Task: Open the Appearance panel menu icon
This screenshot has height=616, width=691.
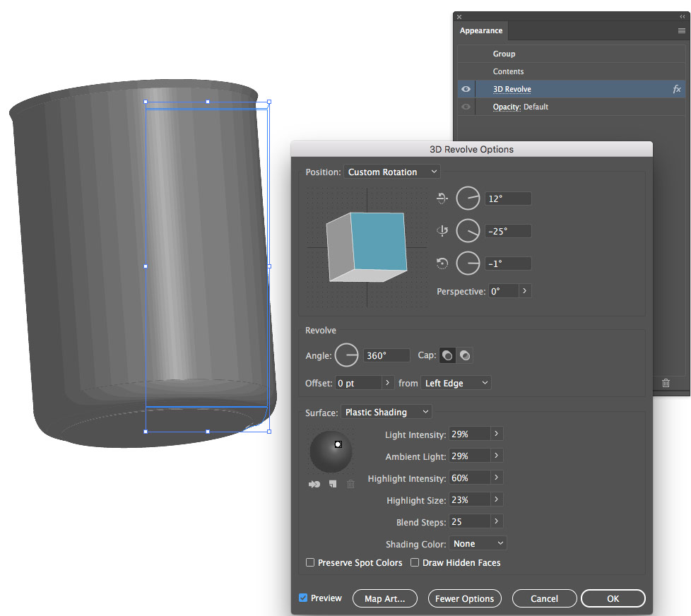Action: 681,31
